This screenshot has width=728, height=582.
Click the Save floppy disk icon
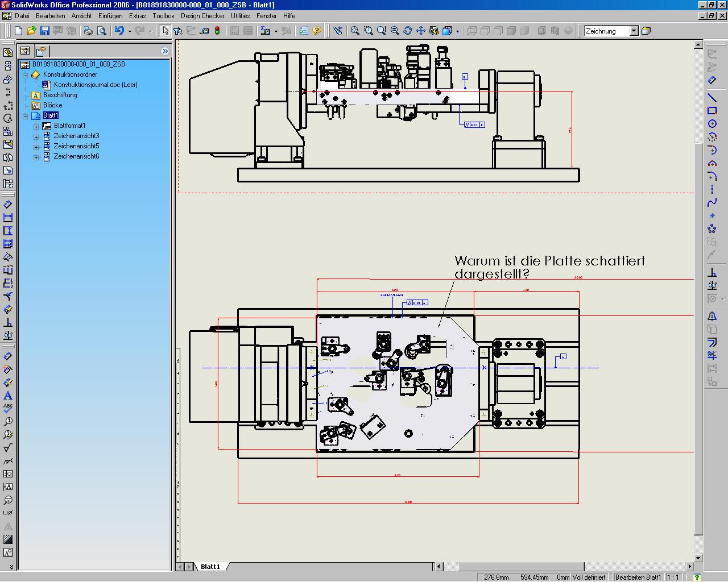pos(44,31)
